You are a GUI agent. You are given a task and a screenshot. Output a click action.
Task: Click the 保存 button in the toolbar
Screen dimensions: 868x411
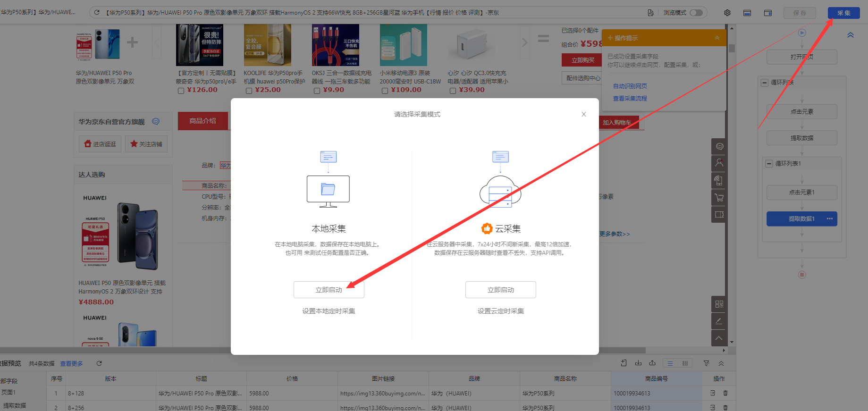800,13
